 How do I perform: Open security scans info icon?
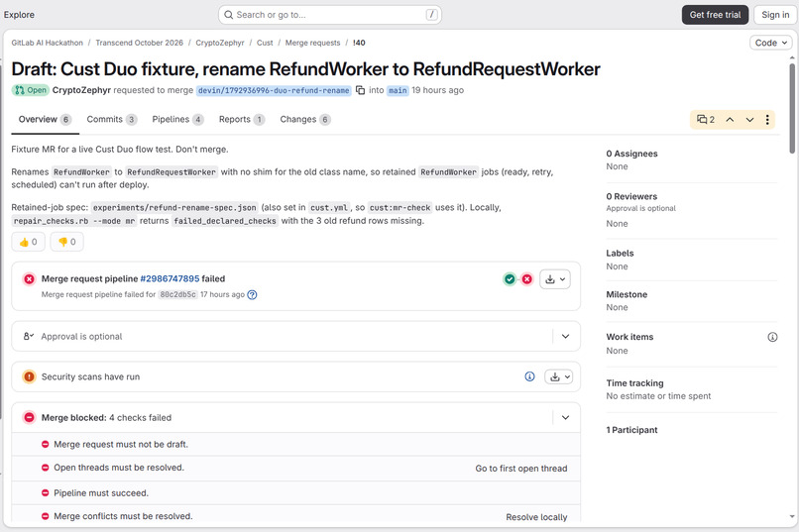pos(530,376)
